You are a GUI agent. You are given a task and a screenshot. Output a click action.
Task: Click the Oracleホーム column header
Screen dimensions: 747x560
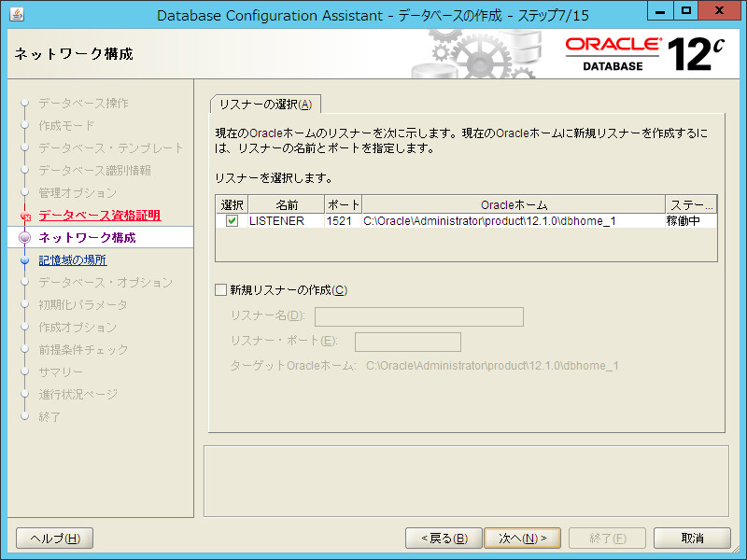514,204
